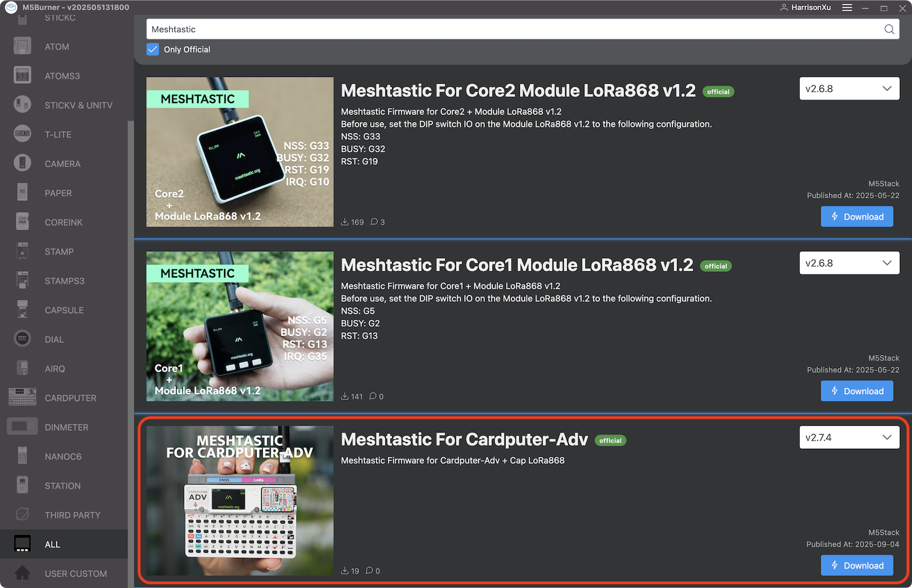Viewport: 912px width, 588px height.
Task: Open the USER CUSTOM home icon
Action: coord(22,573)
